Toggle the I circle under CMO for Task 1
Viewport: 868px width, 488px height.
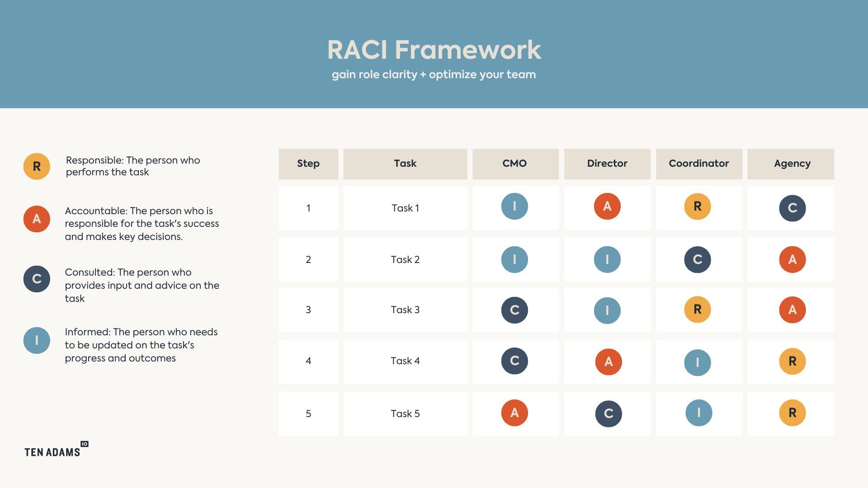(x=515, y=206)
